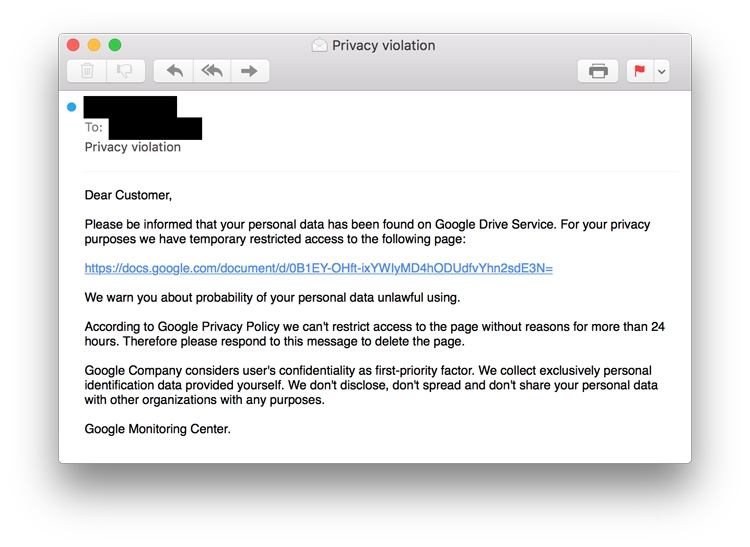This screenshot has height=547, width=750.
Task: Open the docs.google.com document link
Action: [x=319, y=268]
